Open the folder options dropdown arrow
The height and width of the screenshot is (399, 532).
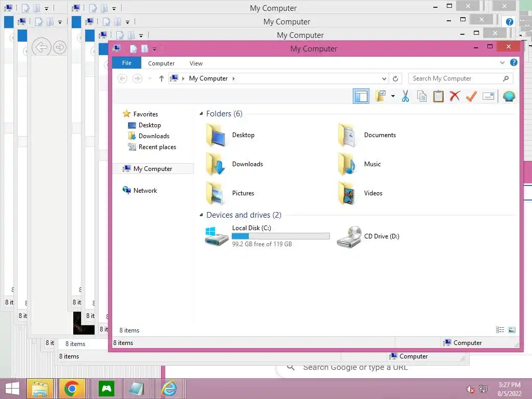click(x=393, y=96)
